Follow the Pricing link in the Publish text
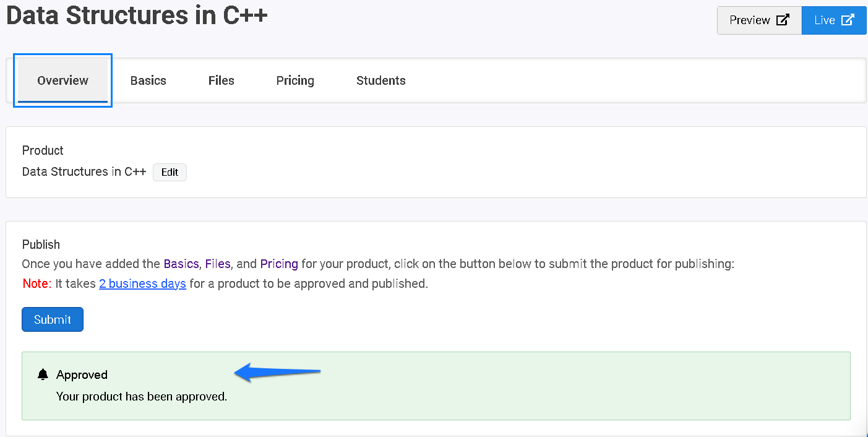868x437 pixels. 279,264
